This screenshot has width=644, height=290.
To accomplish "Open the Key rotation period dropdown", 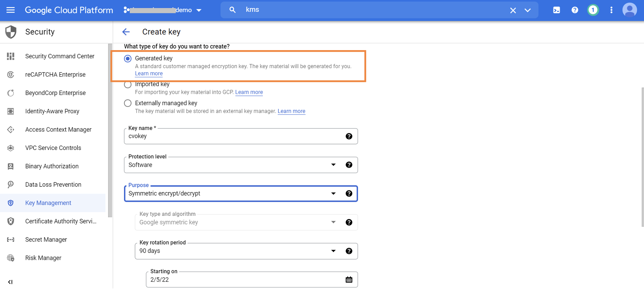I will pos(333,251).
